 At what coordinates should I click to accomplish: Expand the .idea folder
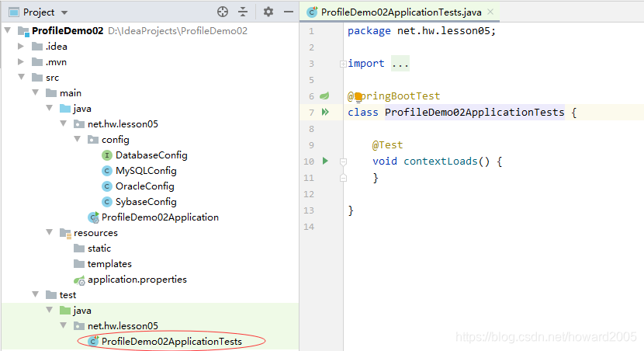20,46
